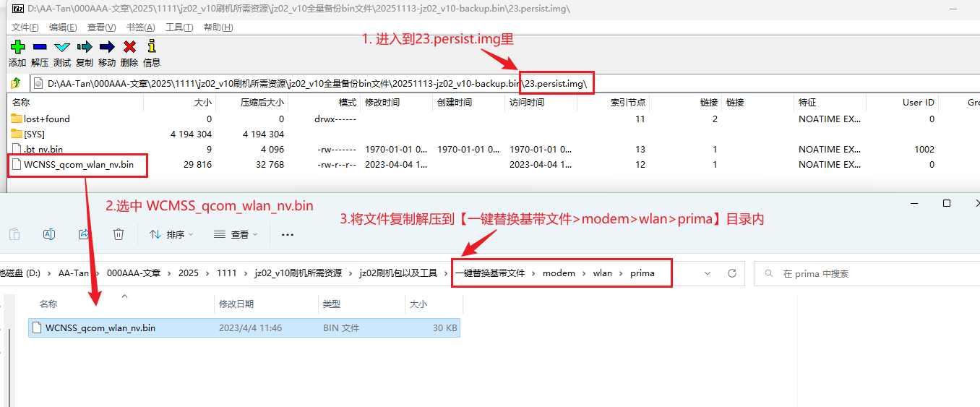Select the Move (移动) toolbar icon
Image resolution: width=980 pixels, height=407 pixels.
[107, 48]
